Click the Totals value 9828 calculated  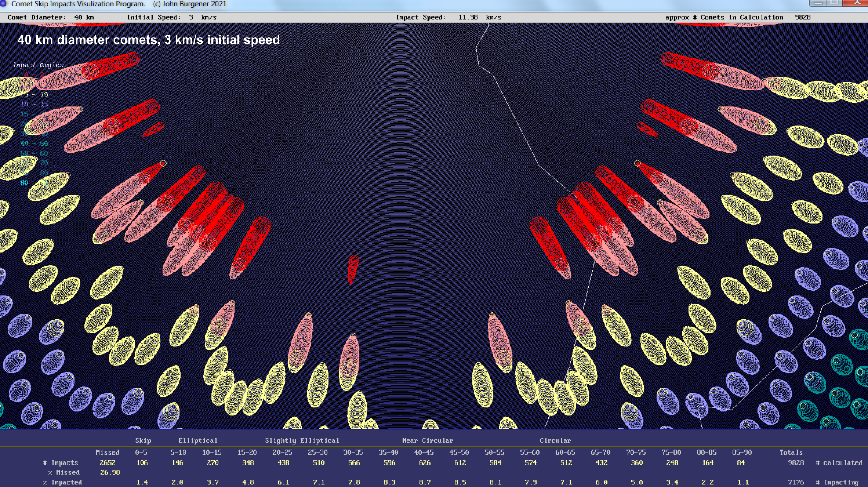[795, 462]
